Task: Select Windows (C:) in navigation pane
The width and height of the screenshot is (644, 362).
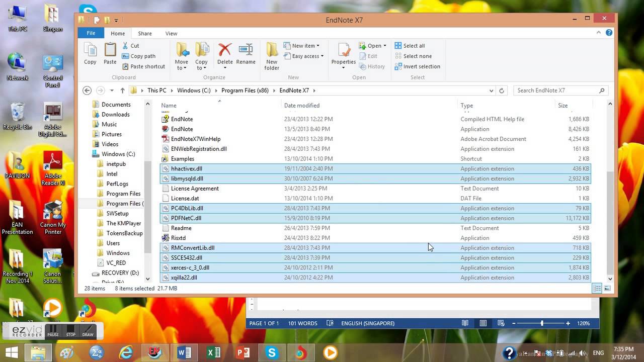Action: (118, 154)
